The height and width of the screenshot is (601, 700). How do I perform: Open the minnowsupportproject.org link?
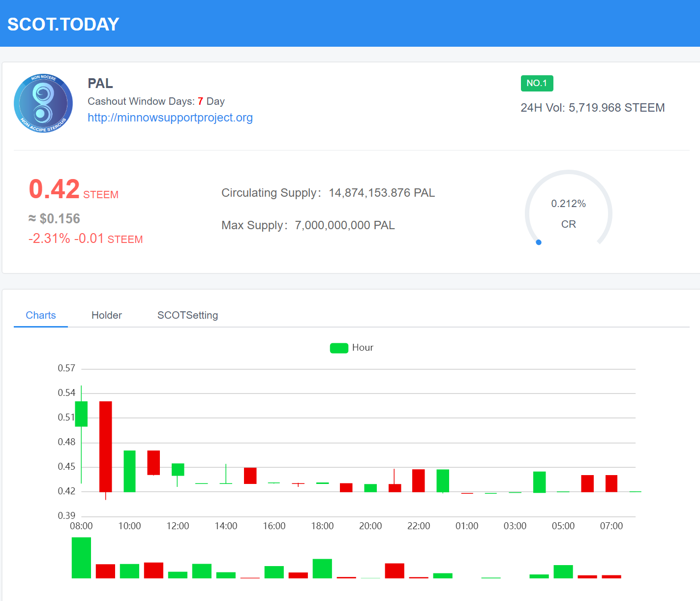[170, 118]
